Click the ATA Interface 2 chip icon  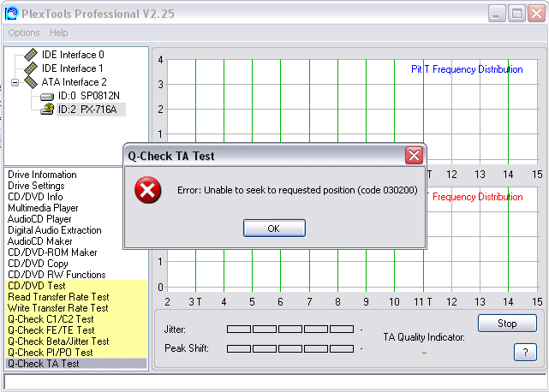tap(31, 82)
